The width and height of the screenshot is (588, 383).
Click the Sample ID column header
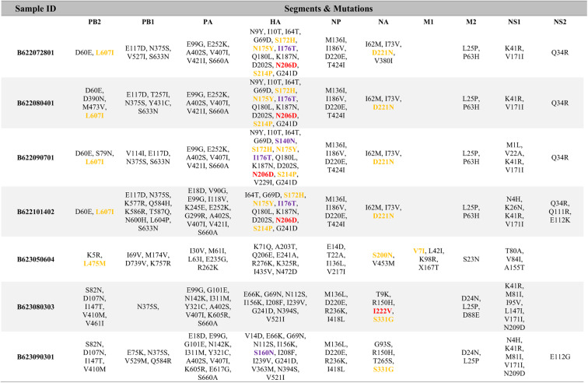[35, 9]
